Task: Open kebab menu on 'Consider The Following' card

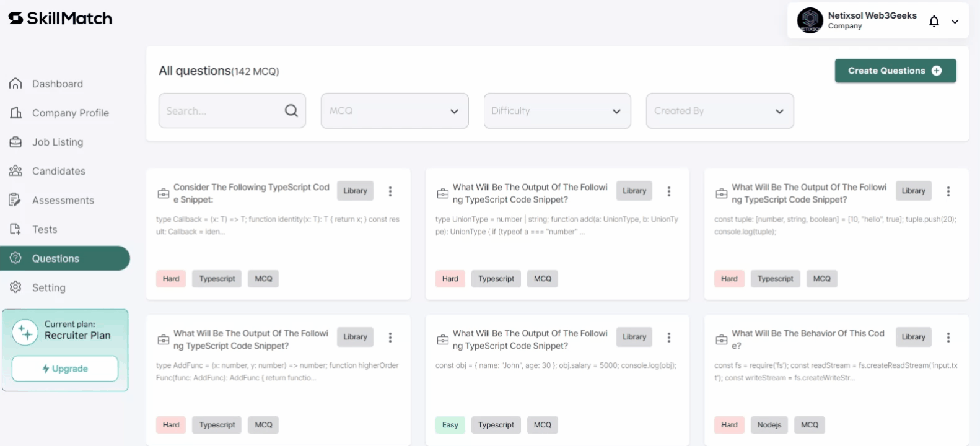Action: pyautogui.click(x=390, y=191)
